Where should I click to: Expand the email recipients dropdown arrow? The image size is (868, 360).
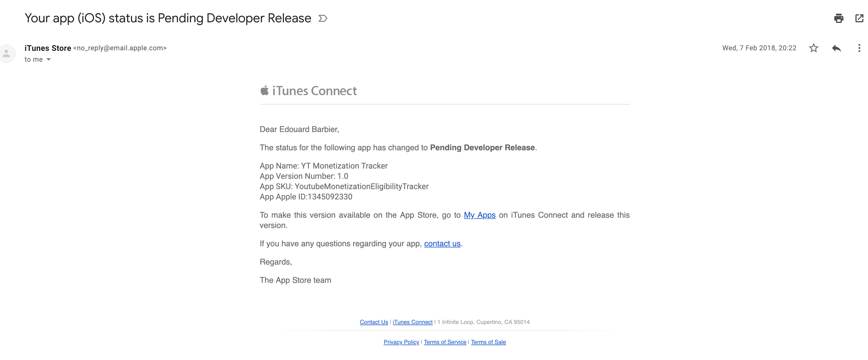click(48, 59)
